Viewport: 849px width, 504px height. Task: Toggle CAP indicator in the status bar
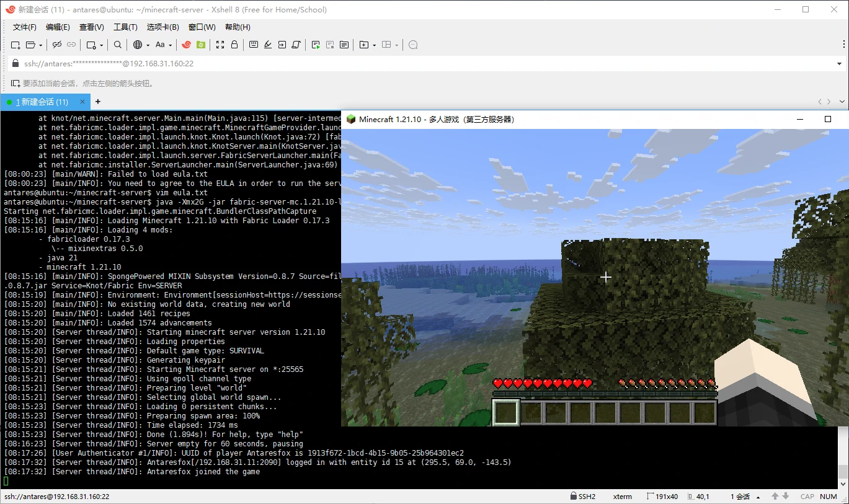(x=807, y=496)
